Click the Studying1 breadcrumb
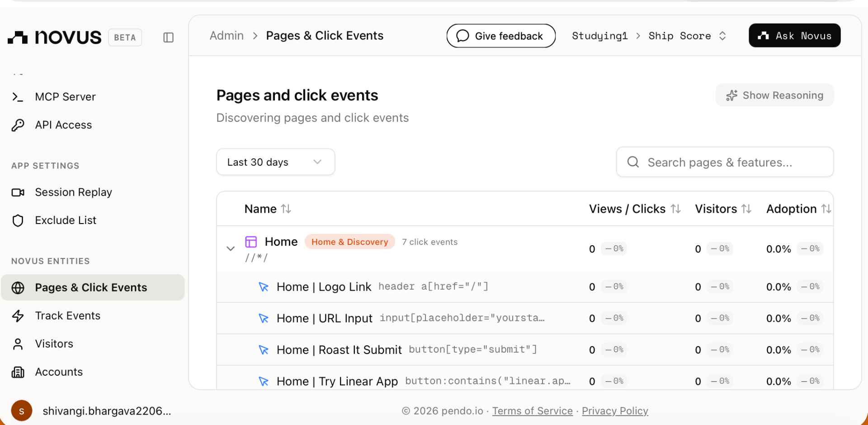 599,36
